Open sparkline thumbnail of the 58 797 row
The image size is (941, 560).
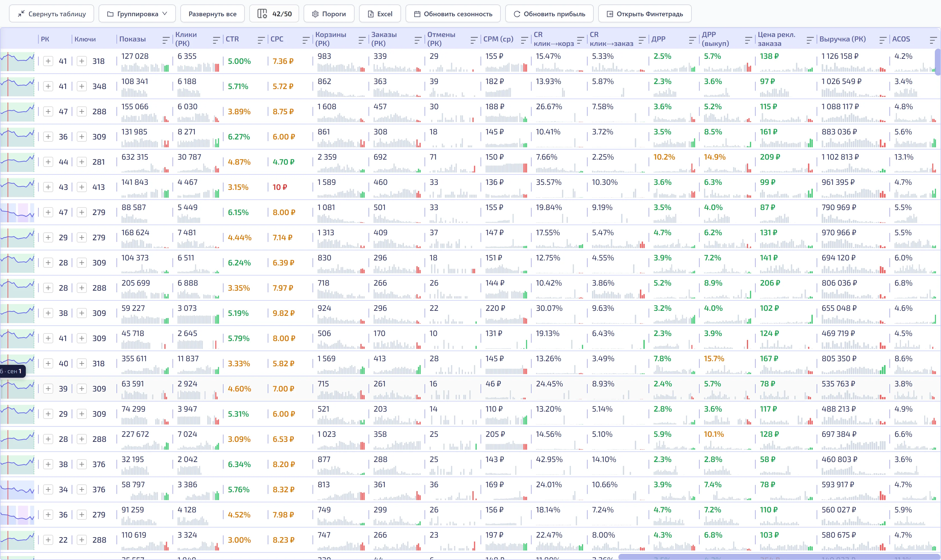[x=17, y=490]
